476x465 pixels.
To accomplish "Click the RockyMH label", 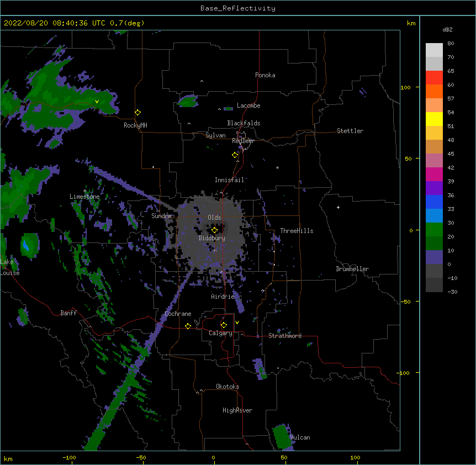I will pyautogui.click(x=135, y=125).
